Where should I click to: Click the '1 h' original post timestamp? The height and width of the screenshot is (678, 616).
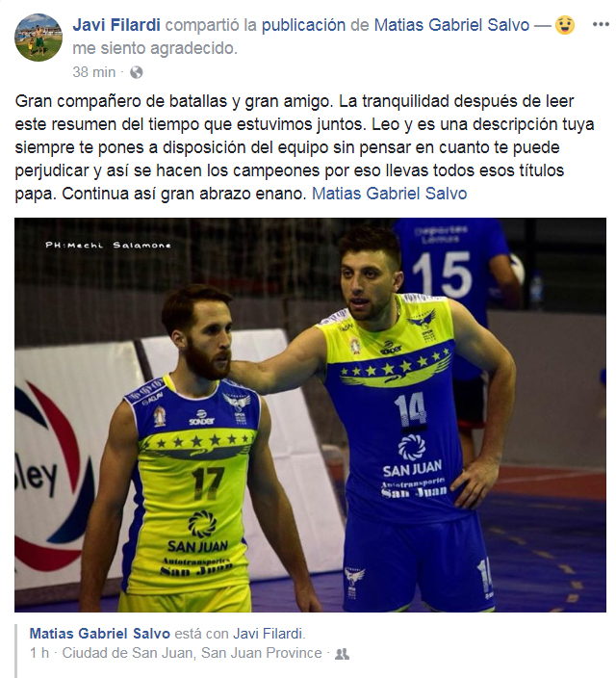(x=39, y=653)
